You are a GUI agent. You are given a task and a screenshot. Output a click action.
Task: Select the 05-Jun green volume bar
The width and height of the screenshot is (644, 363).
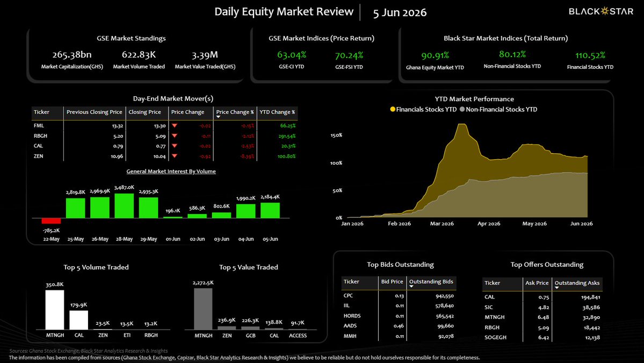click(x=270, y=210)
